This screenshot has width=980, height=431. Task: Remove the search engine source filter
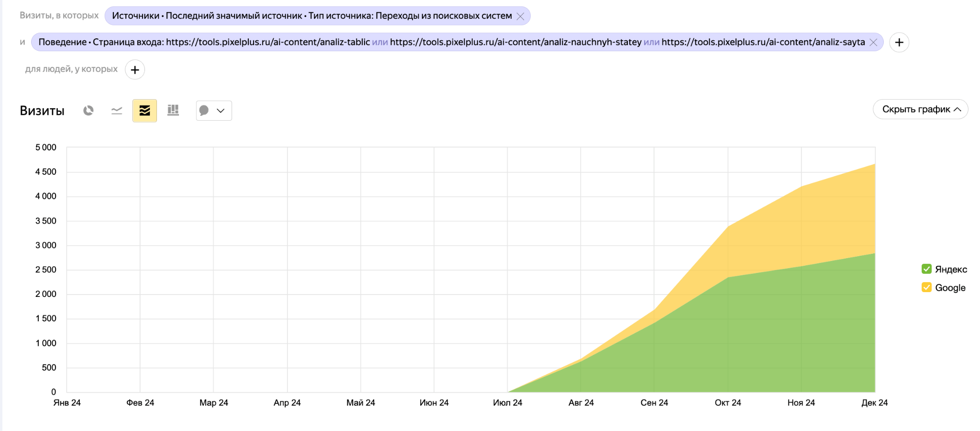521,16
